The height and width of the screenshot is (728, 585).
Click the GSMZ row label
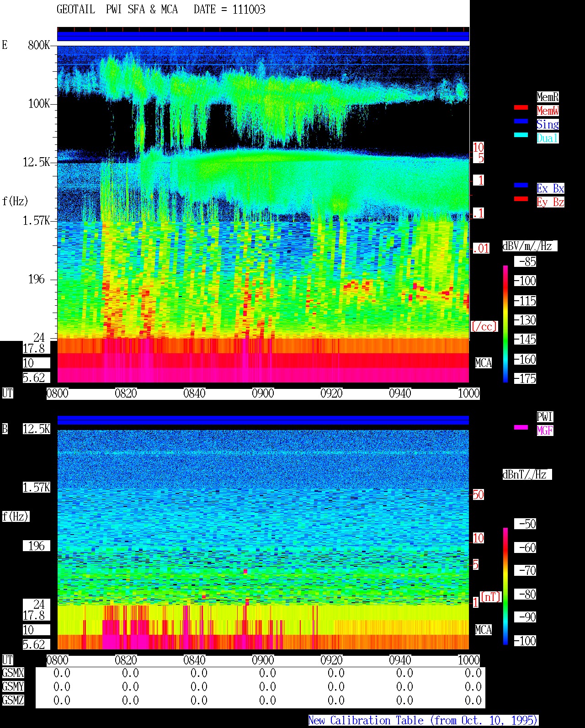click(x=13, y=701)
